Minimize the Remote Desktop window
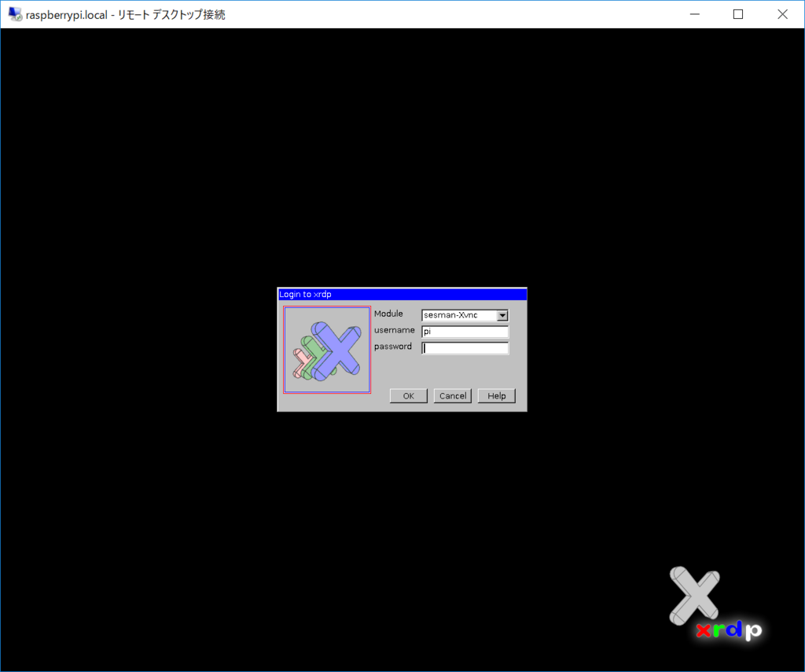Image resolution: width=805 pixels, height=672 pixels. coord(695,14)
